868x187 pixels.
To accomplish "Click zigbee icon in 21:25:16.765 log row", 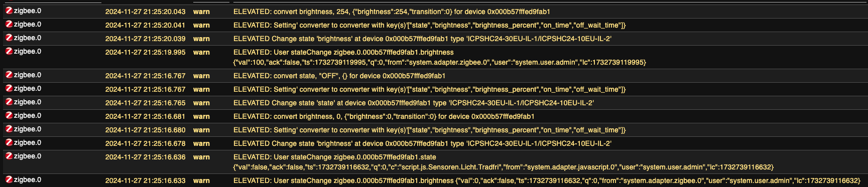I will point(9,102).
